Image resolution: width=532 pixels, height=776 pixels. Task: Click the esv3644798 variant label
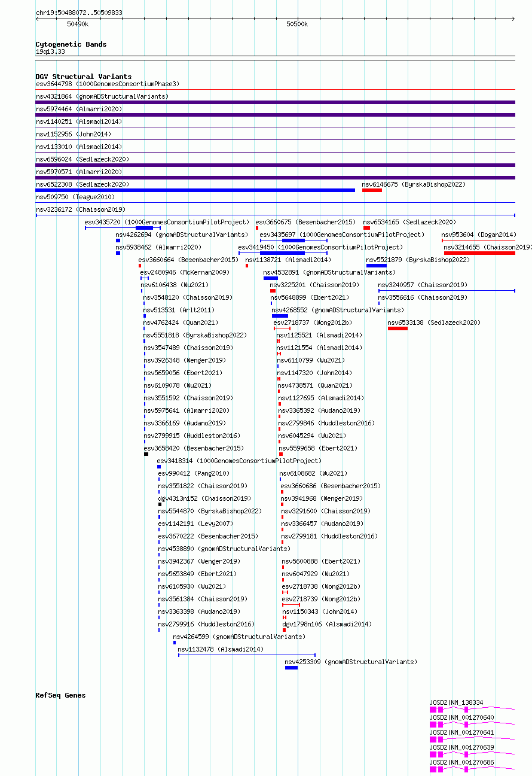point(108,84)
